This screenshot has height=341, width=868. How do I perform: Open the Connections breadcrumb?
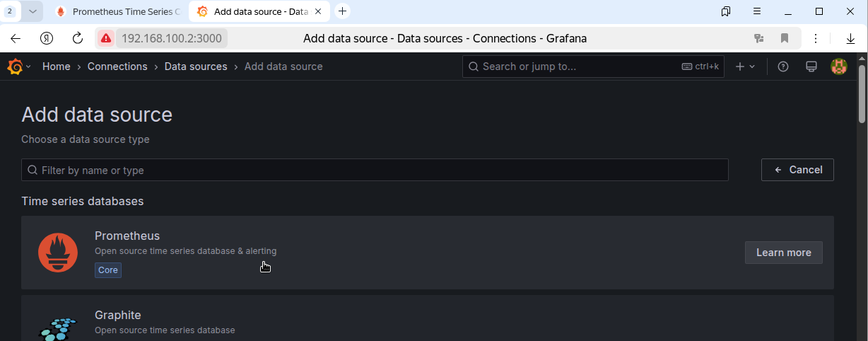pyautogui.click(x=117, y=67)
